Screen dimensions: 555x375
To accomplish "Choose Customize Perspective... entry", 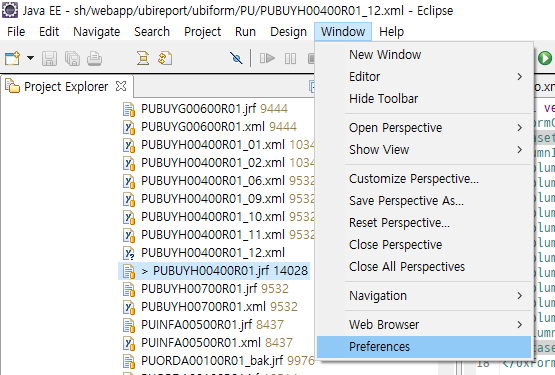I will point(424,178).
